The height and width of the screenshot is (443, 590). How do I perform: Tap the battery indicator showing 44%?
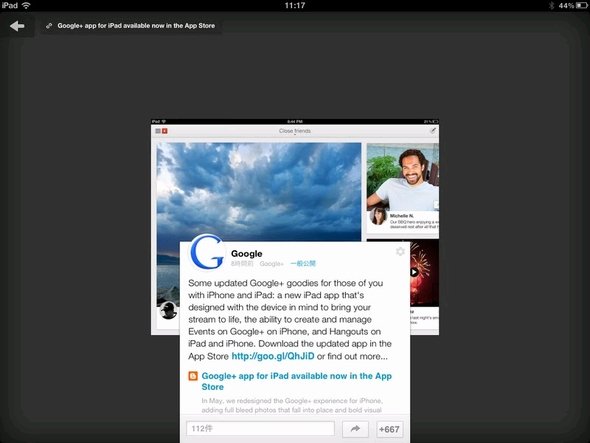[x=572, y=6]
